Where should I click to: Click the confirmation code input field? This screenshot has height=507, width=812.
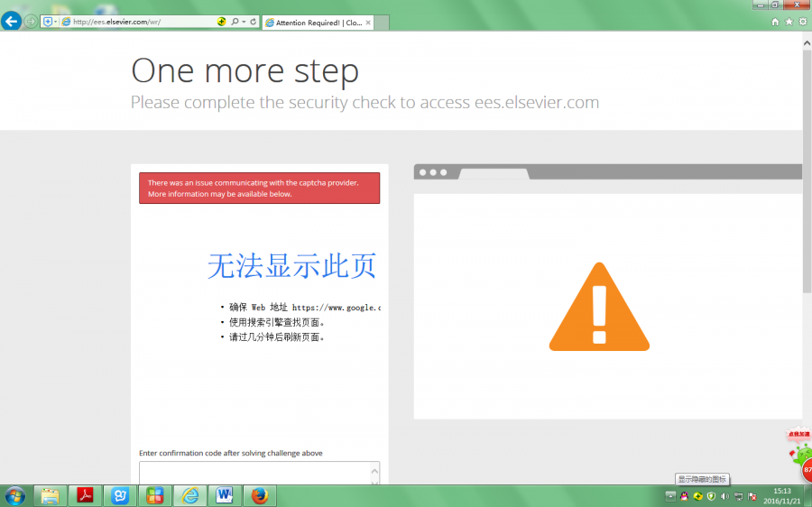260,473
